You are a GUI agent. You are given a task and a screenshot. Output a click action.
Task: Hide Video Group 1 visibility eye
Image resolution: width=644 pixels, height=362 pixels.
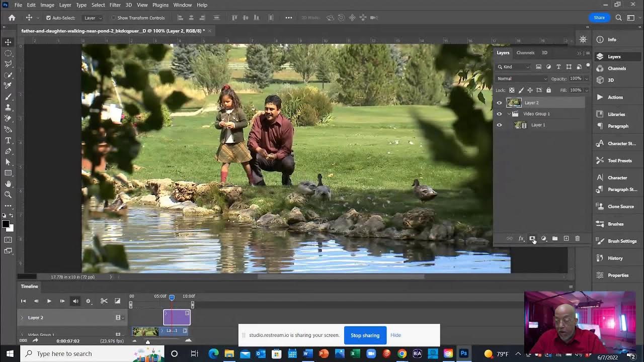coord(499,114)
